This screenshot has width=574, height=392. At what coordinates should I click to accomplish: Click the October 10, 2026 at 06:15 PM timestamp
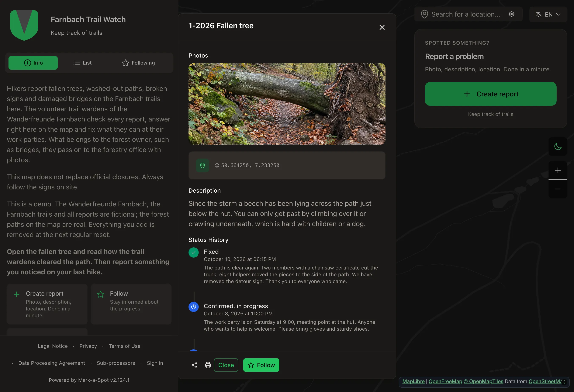pos(240,259)
